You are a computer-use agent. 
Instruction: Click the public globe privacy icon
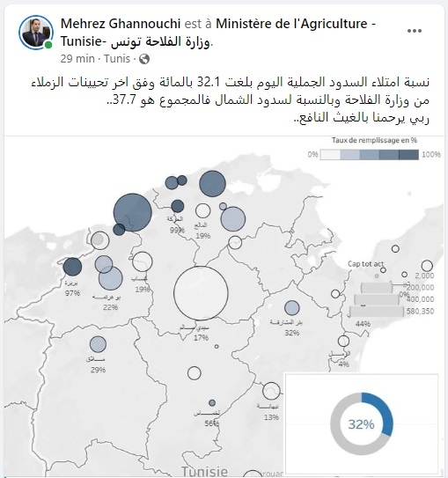(144, 59)
